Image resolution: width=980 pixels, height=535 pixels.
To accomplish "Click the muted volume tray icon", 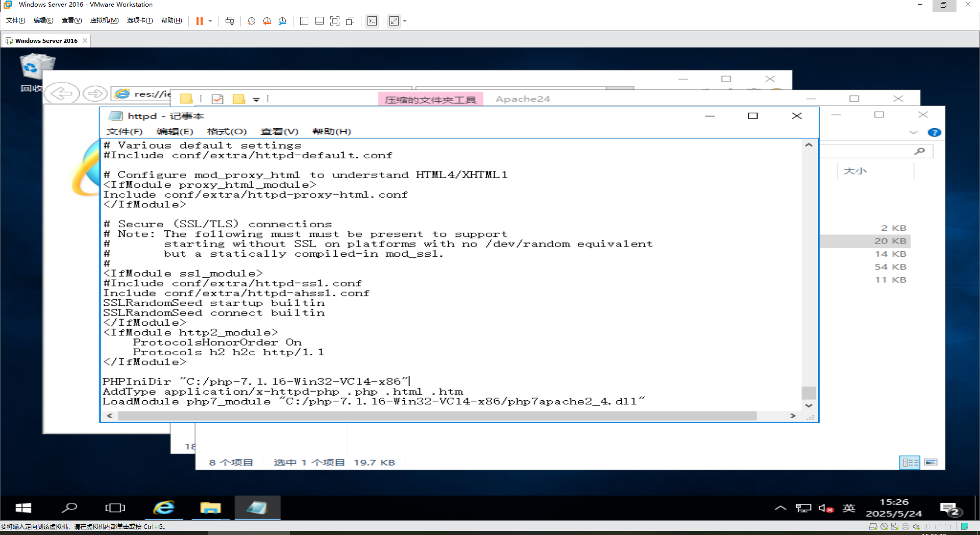I will point(826,508).
